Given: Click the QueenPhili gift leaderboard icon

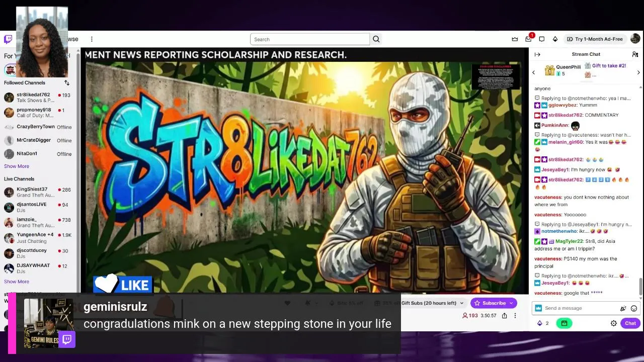Looking at the screenshot, I should click(x=550, y=70).
